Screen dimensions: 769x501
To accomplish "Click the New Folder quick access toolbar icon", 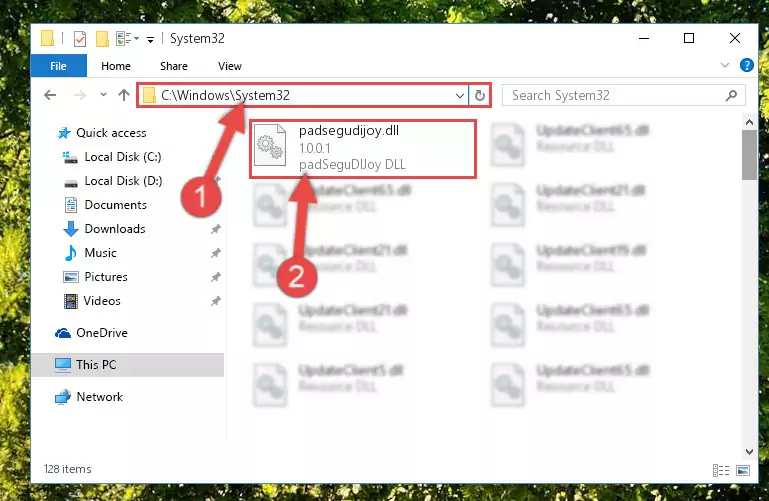I will coord(102,38).
